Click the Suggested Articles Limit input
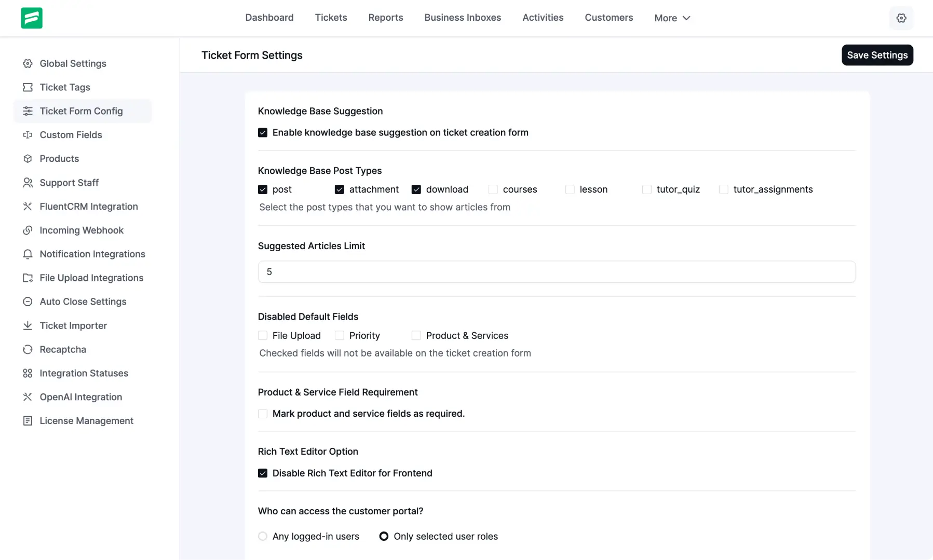Screen dimensions: 933x560 (x=556, y=271)
